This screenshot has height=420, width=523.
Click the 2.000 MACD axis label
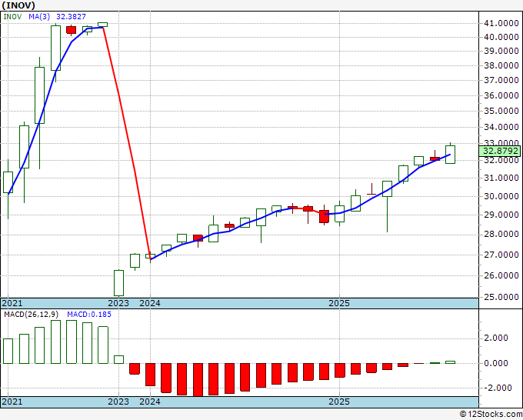495,338
